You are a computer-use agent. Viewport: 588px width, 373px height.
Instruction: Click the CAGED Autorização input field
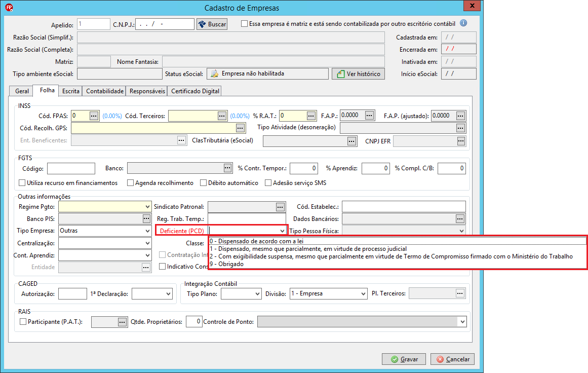[73, 294]
